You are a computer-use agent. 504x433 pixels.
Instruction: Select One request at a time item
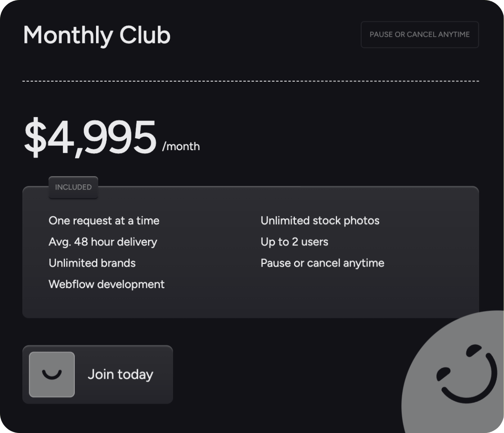tap(104, 221)
